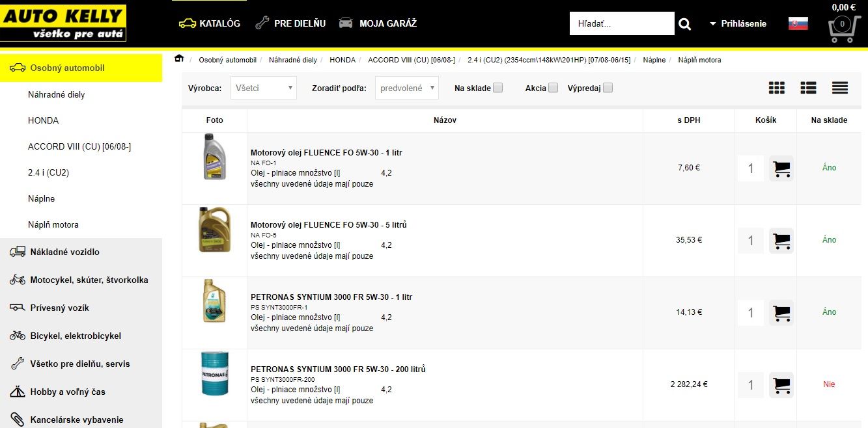Click ACCORD VIII (CU) in sidebar tree
This screenshot has width=868, height=428.
pos(79,146)
